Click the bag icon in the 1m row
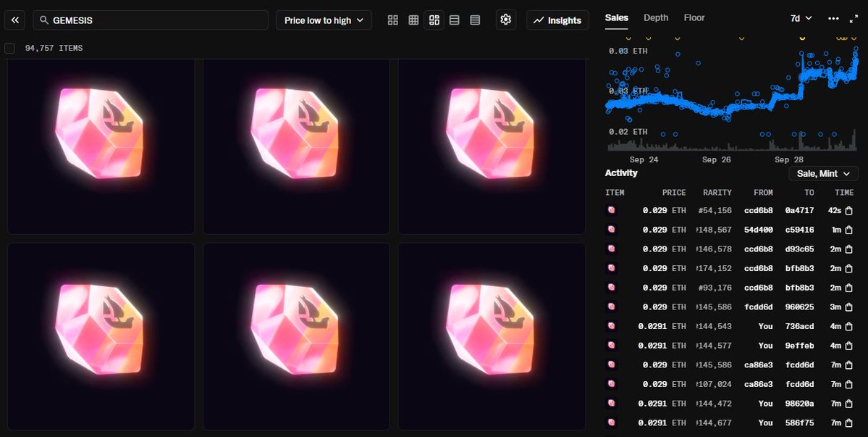Viewport: 868px width, 437px height. click(x=848, y=230)
